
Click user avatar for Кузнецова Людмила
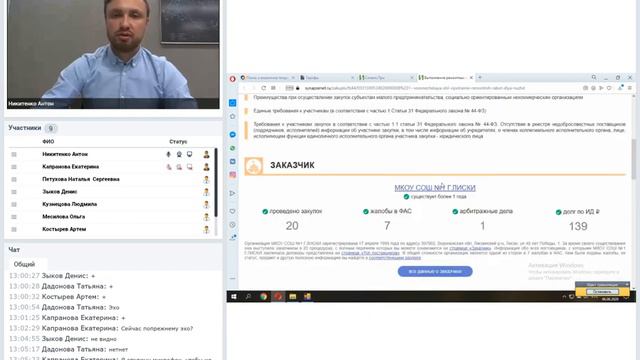tap(207, 204)
